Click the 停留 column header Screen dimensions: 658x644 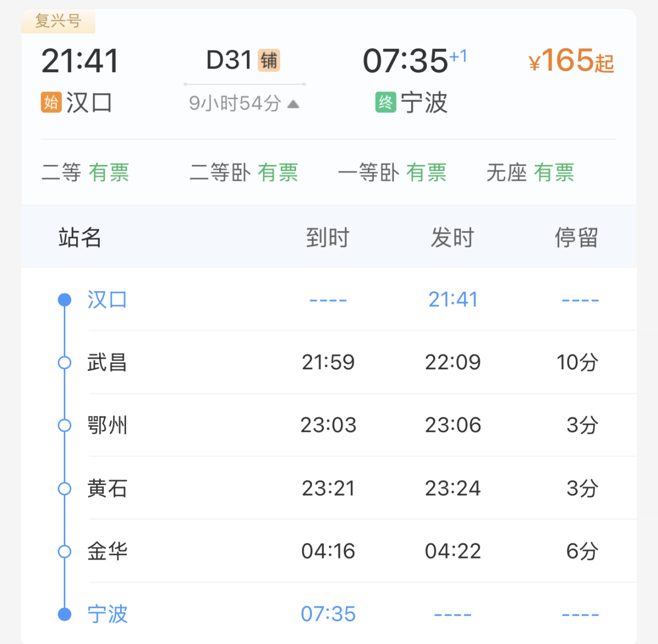[576, 238]
